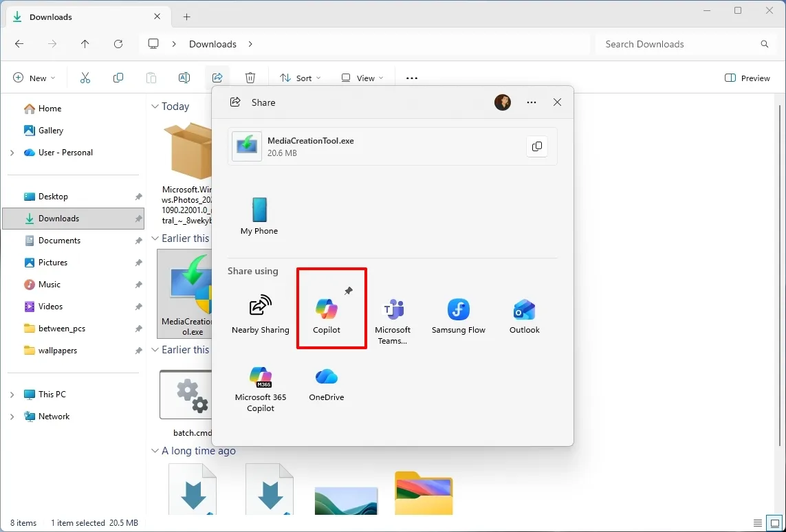This screenshot has height=532, width=786.
Task: Close the Downloads tab
Action: [x=157, y=16]
